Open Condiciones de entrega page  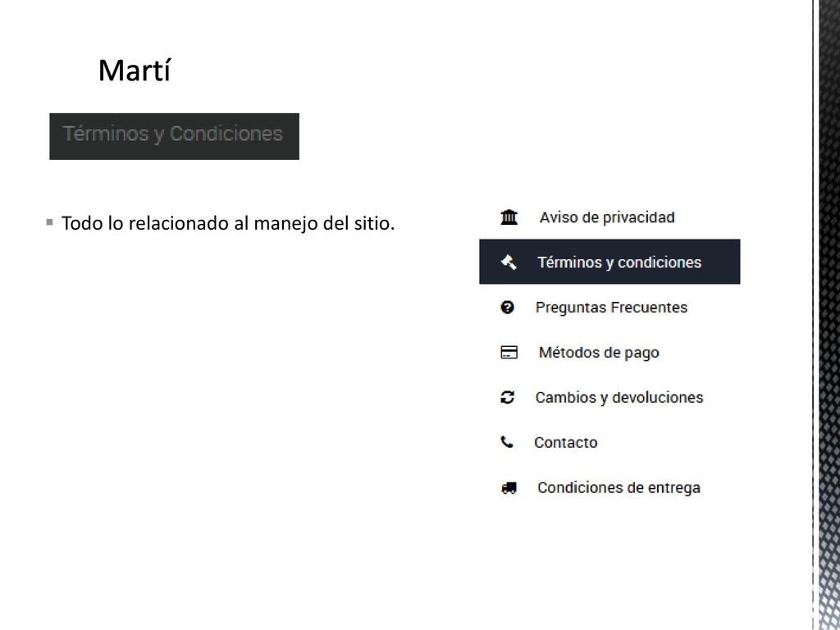619,488
